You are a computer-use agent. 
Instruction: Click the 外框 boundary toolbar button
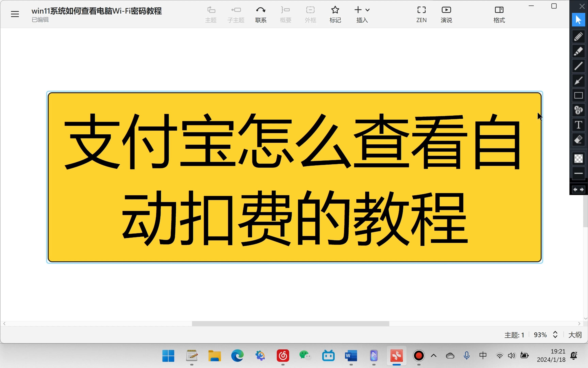[310, 15]
